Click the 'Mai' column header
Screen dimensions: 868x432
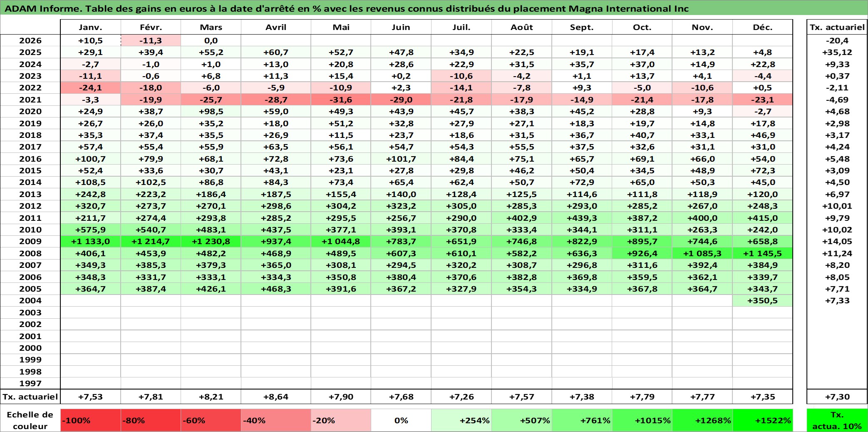(341, 27)
